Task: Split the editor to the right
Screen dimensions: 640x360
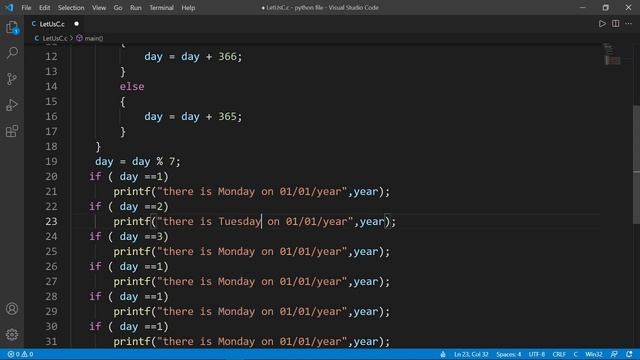Action: (616, 24)
